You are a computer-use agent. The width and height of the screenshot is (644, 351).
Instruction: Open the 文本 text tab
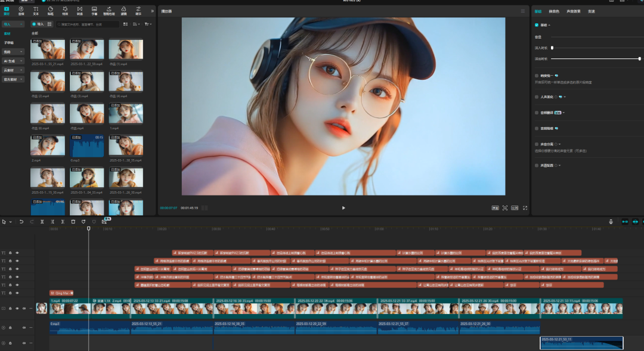pyautogui.click(x=36, y=11)
